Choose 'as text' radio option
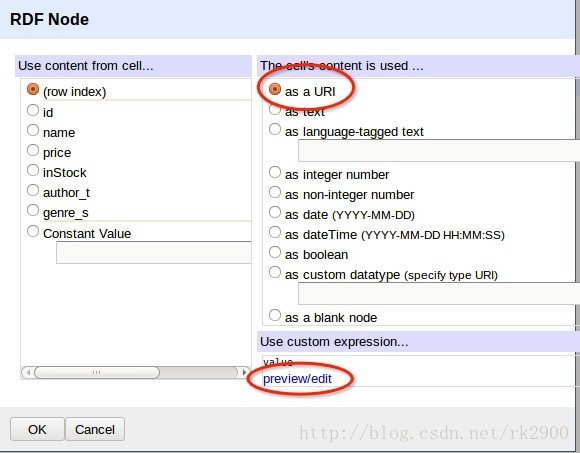580x453 pixels. (x=275, y=109)
